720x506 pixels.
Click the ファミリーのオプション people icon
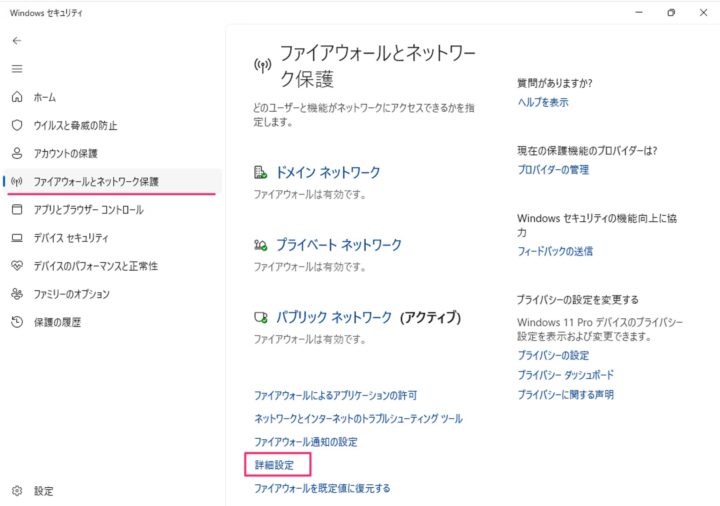click(x=17, y=294)
